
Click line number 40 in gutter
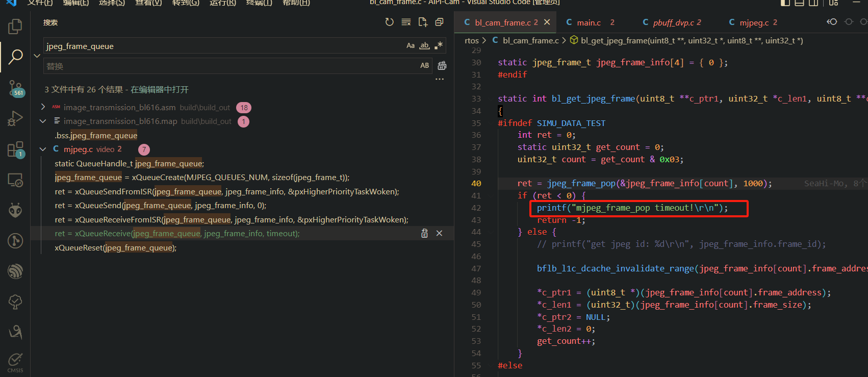[x=476, y=183]
